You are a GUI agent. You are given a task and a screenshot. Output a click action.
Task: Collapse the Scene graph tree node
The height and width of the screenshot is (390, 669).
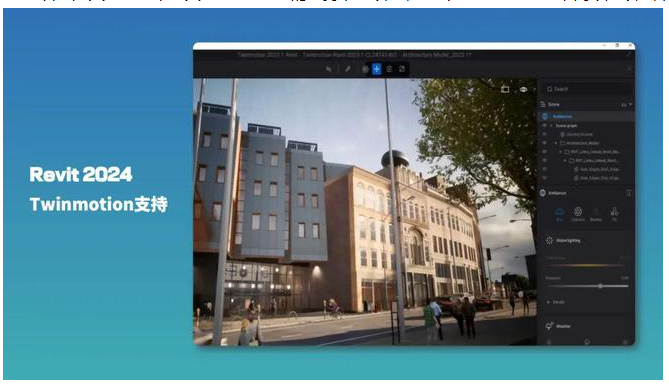(551, 126)
